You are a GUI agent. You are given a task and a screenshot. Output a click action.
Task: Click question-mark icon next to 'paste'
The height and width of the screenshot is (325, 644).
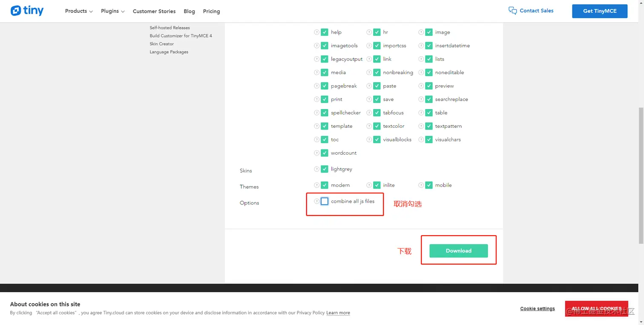click(369, 86)
